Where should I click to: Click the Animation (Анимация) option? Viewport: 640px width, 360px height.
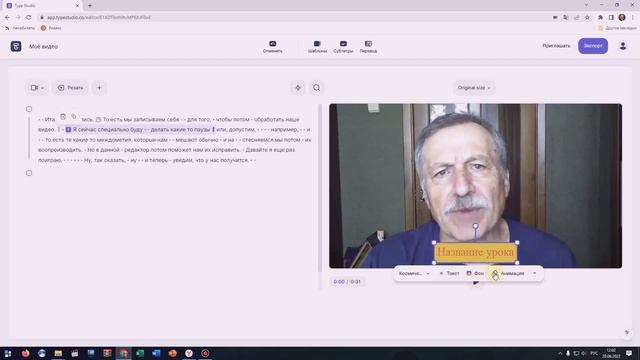pyautogui.click(x=509, y=273)
